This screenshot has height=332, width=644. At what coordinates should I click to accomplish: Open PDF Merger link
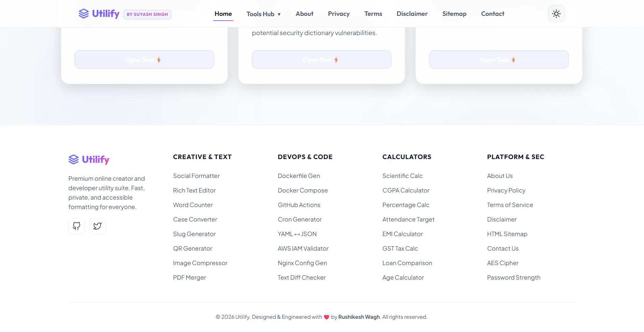[x=189, y=278]
